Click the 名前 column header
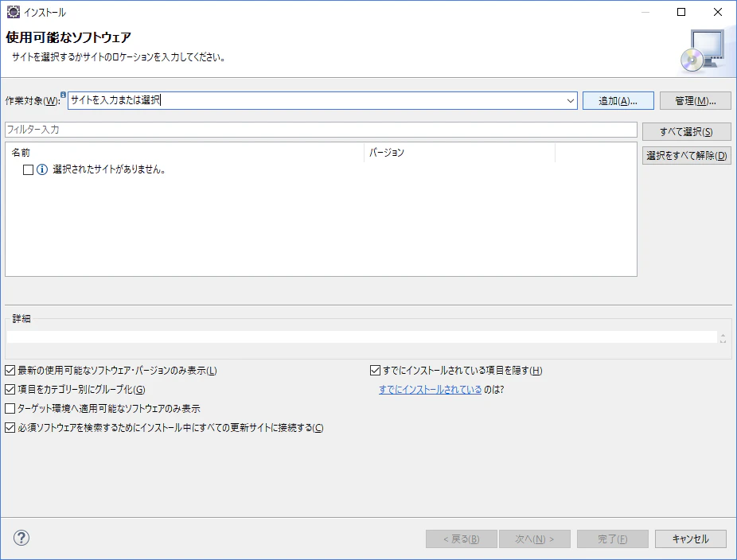The image size is (737, 560). [x=185, y=153]
